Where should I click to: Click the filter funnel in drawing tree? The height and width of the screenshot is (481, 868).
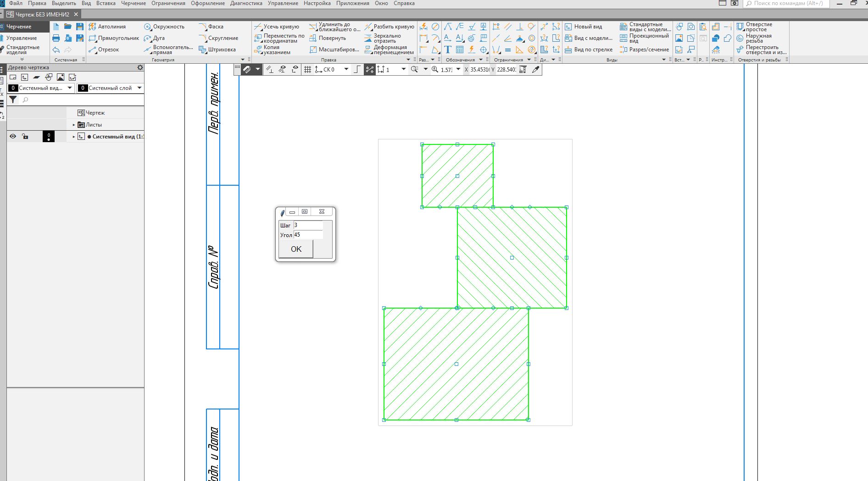[13, 100]
